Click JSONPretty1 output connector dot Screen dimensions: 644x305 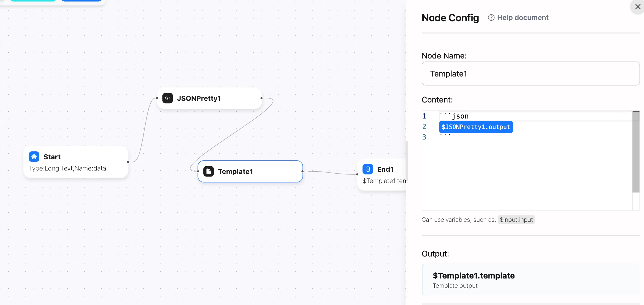click(x=261, y=98)
